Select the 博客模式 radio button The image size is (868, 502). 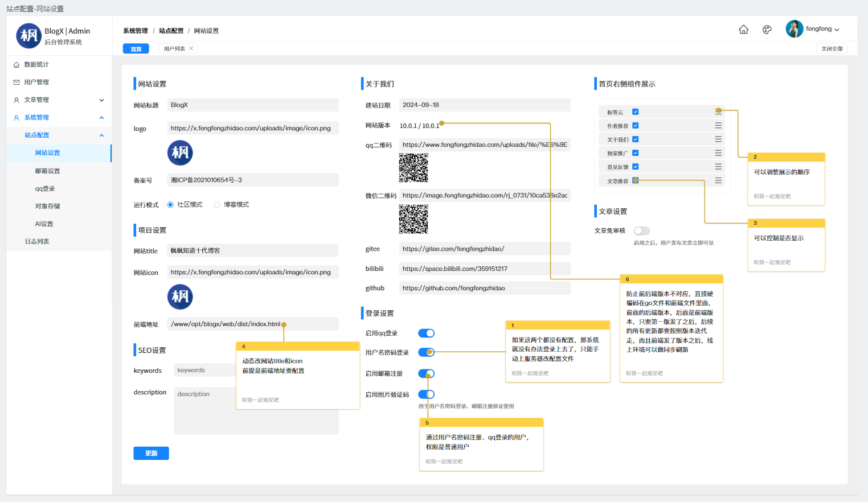(217, 205)
